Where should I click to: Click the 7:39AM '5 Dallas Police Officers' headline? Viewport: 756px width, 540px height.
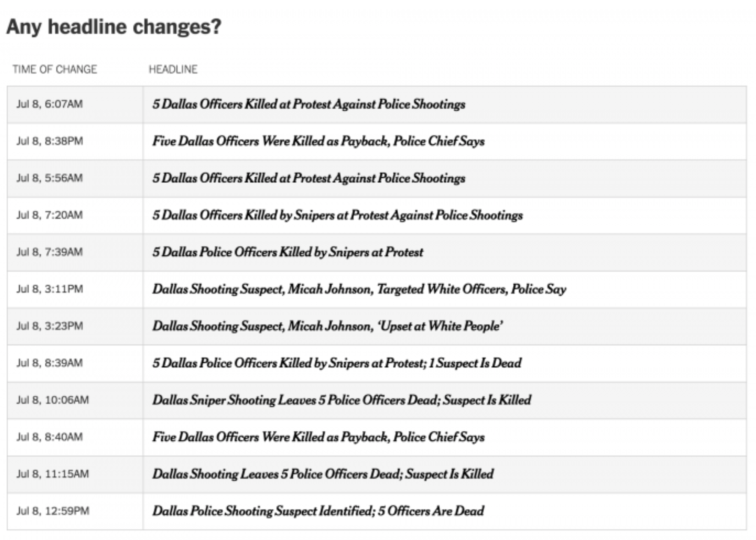[x=288, y=252]
